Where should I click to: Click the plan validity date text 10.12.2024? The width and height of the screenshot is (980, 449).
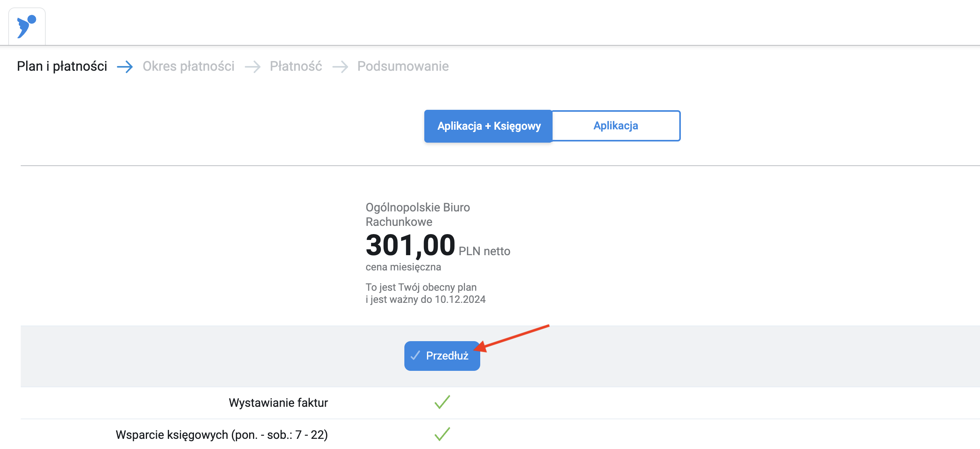point(460,300)
